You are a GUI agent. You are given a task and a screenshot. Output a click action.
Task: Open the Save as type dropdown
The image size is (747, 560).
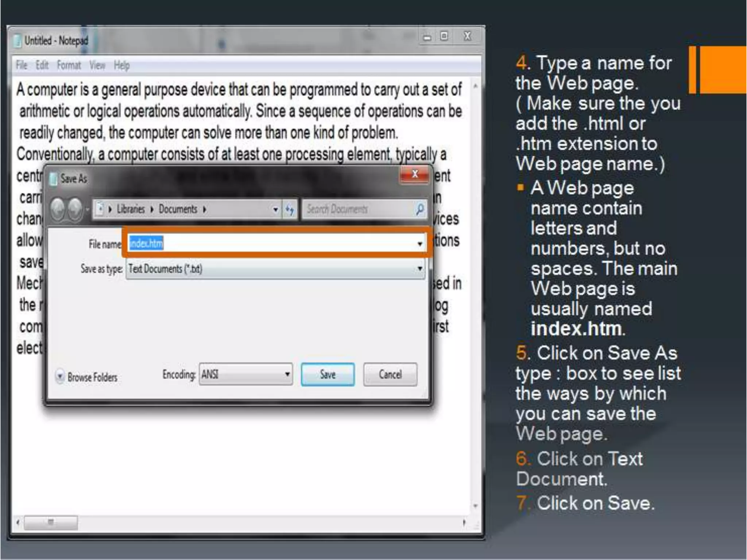(275, 269)
